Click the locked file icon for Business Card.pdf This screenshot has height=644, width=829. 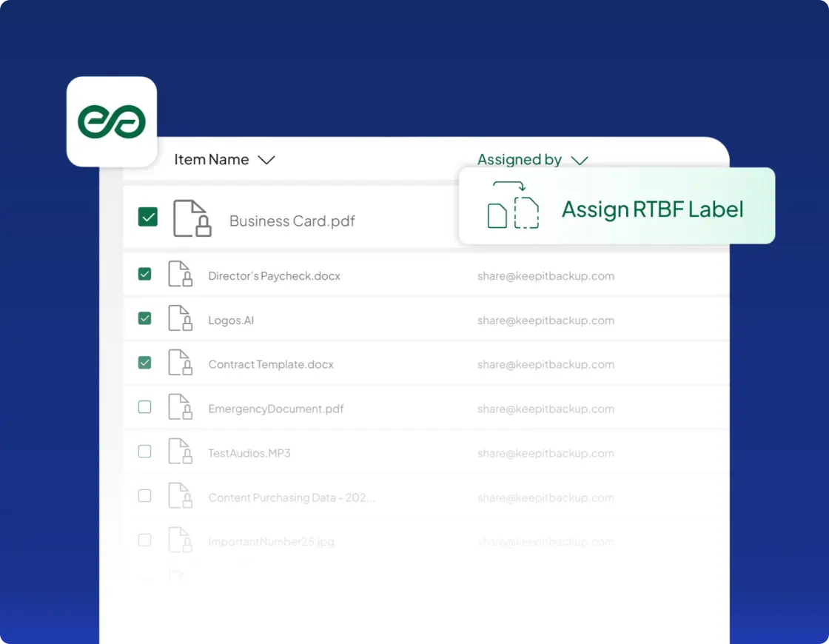(192, 218)
